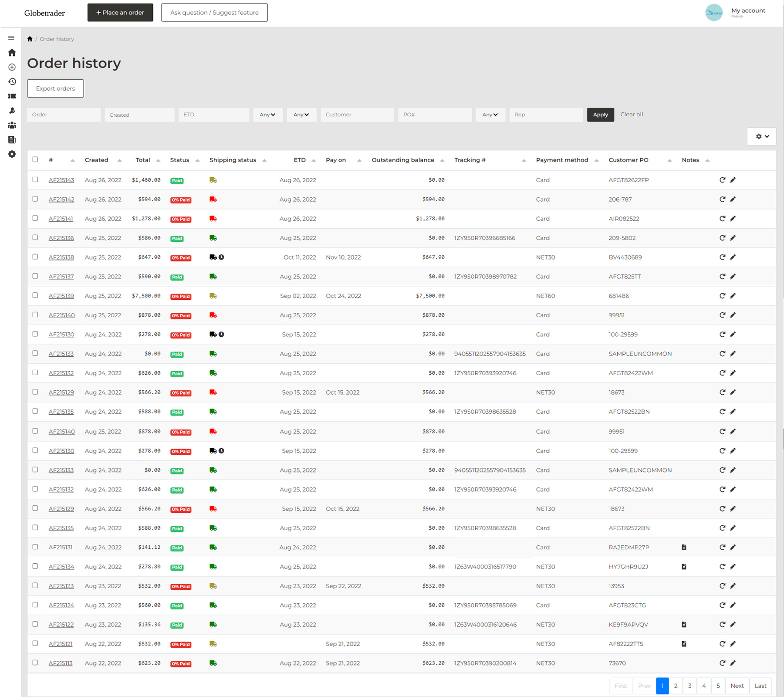Click breadcrumb home icon

[x=30, y=39]
